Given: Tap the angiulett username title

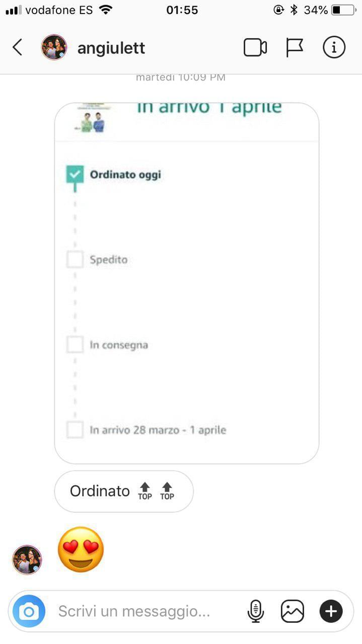Looking at the screenshot, I should point(111,48).
